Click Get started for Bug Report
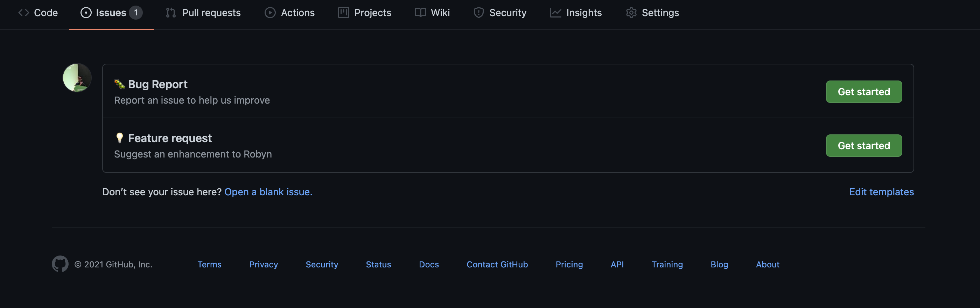The image size is (980, 308). click(x=863, y=92)
